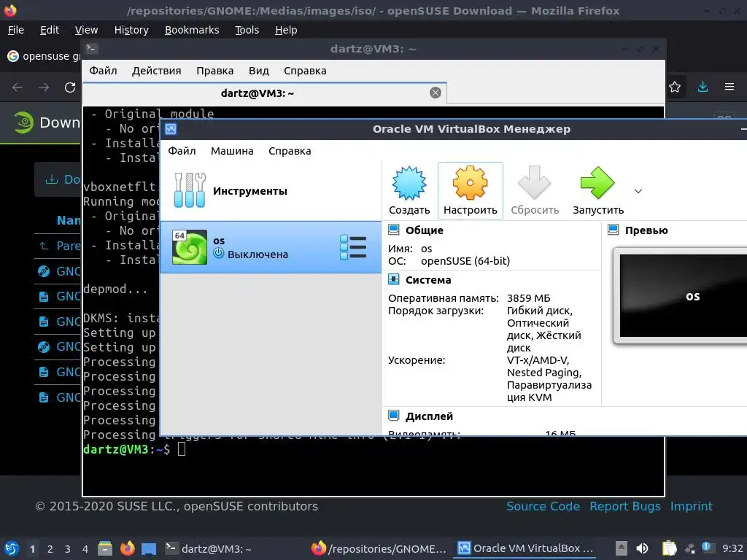Open Firefox Edit menu

(50, 30)
